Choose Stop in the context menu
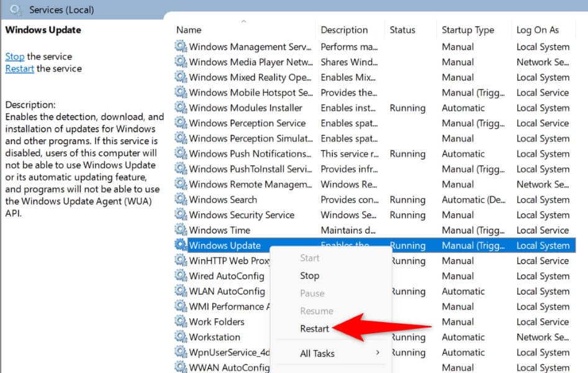Image resolution: width=588 pixels, height=373 pixels. 309,276
